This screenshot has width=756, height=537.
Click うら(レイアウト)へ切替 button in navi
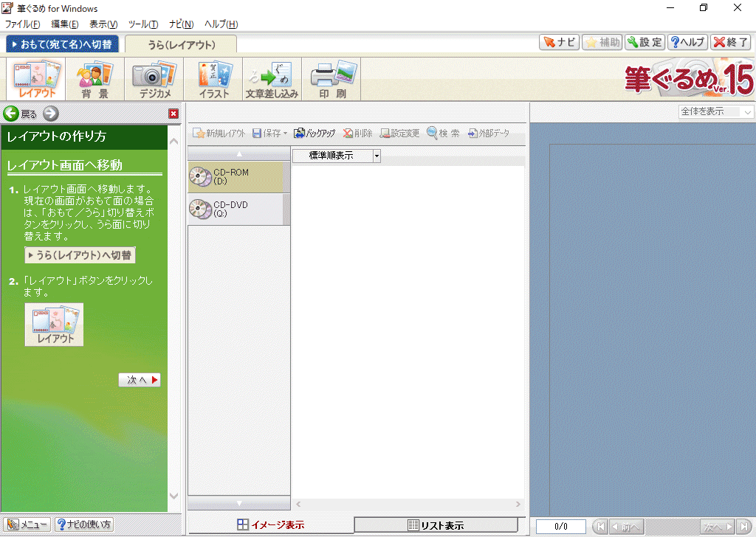(80, 255)
